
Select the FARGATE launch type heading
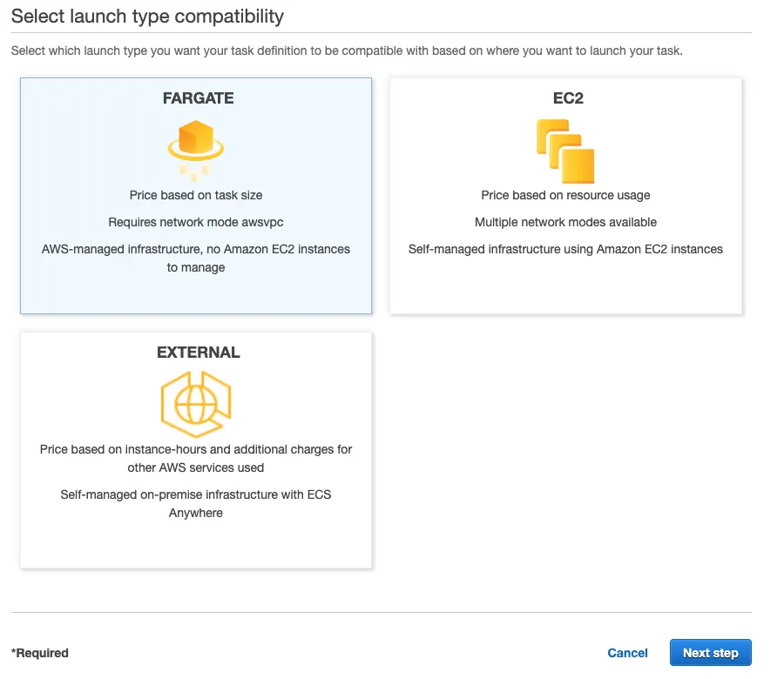[198, 97]
